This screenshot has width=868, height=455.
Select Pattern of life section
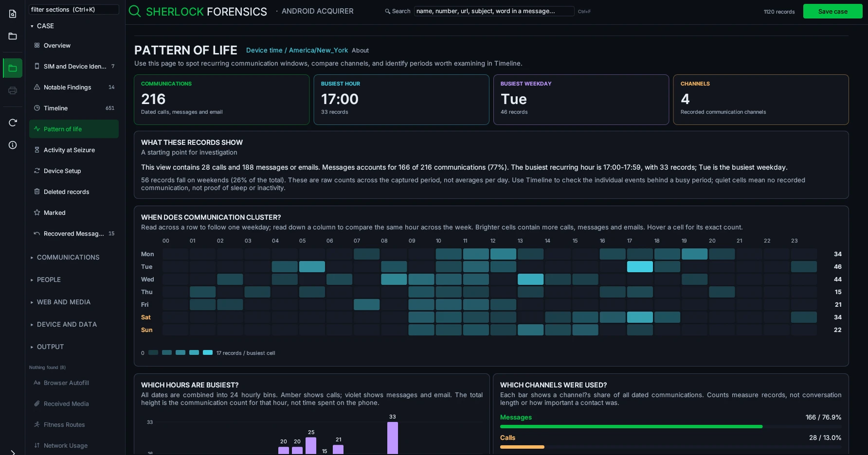[x=74, y=129]
